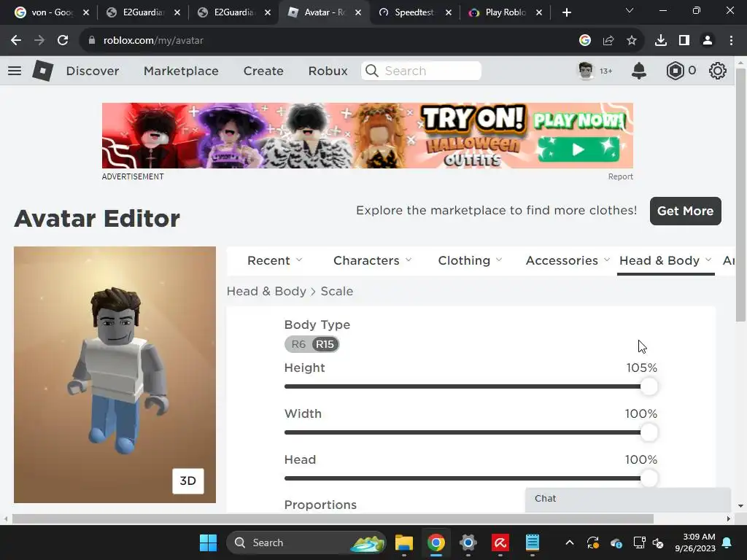Open the clock and date in taskbar
This screenshot has width=747, height=560.
coord(695,542)
